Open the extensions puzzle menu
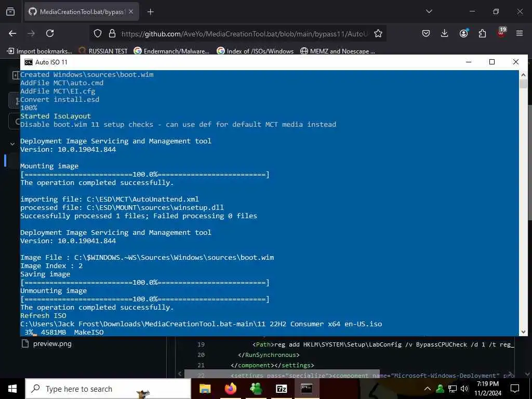 pyautogui.click(x=482, y=33)
